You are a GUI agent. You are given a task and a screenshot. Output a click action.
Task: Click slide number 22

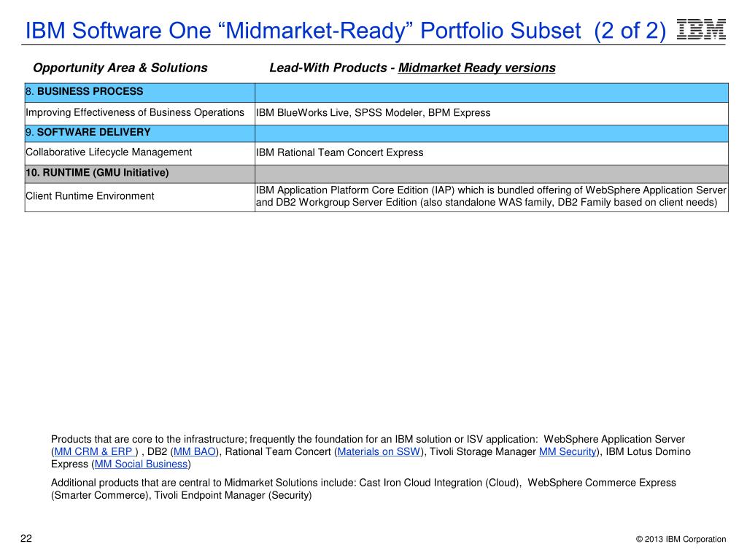(x=26, y=539)
